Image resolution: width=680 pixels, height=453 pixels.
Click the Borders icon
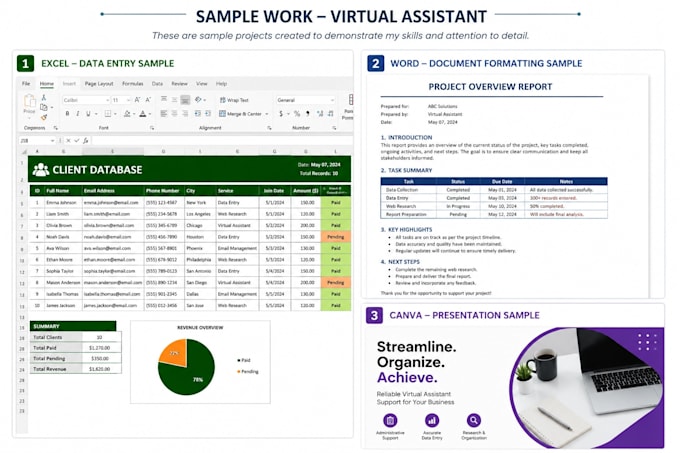click(108, 114)
